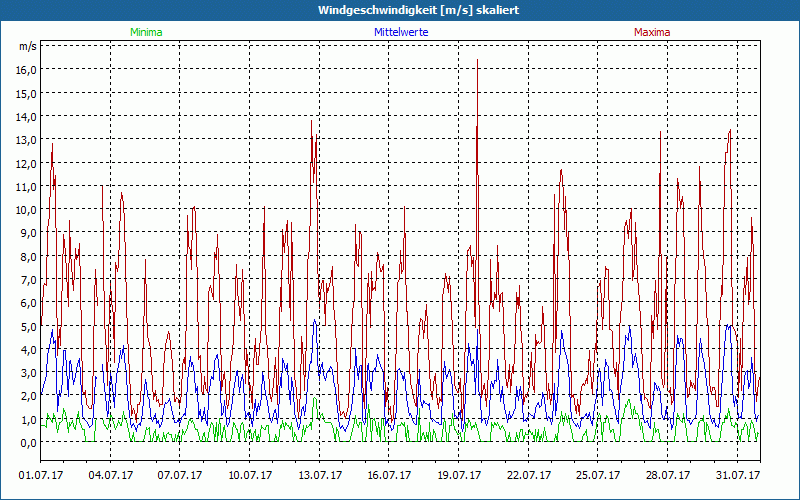Click the highest red peak above 16 m/s
The image size is (800, 500).
tap(477, 61)
